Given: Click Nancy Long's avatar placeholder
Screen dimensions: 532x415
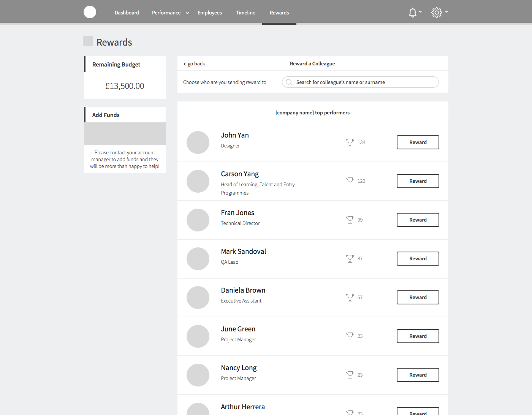Looking at the screenshot, I should 198,375.
